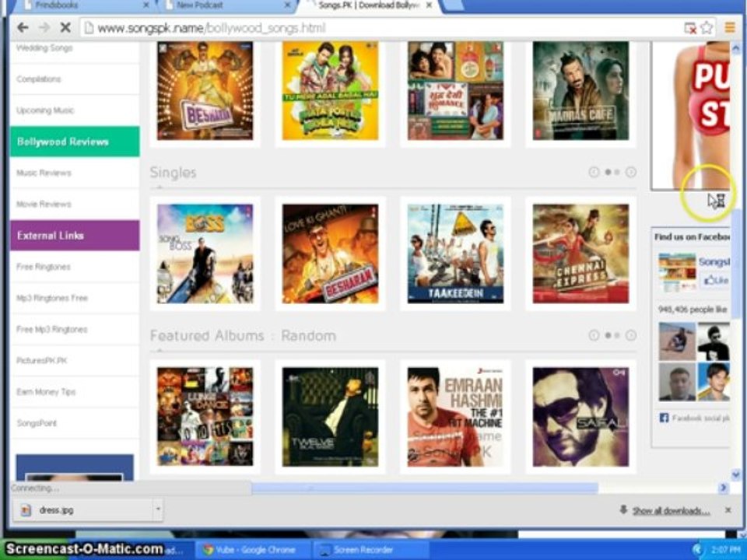Click the Featured Albums next arrow
Screen dimensions: 747x560
[x=631, y=336]
